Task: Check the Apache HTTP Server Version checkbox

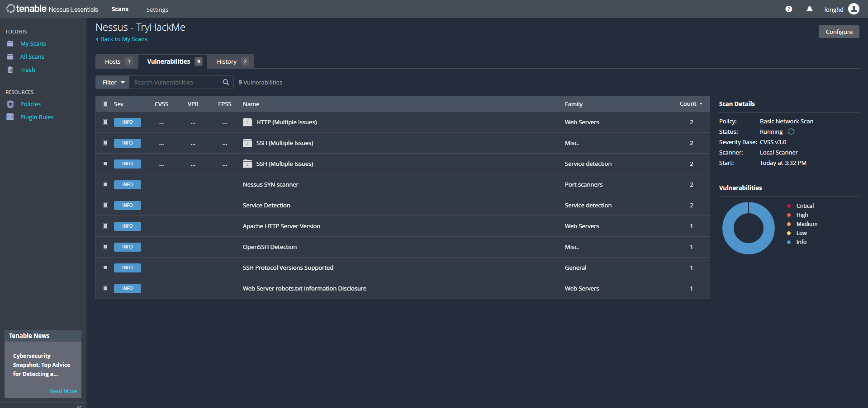Action: (105, 226)
